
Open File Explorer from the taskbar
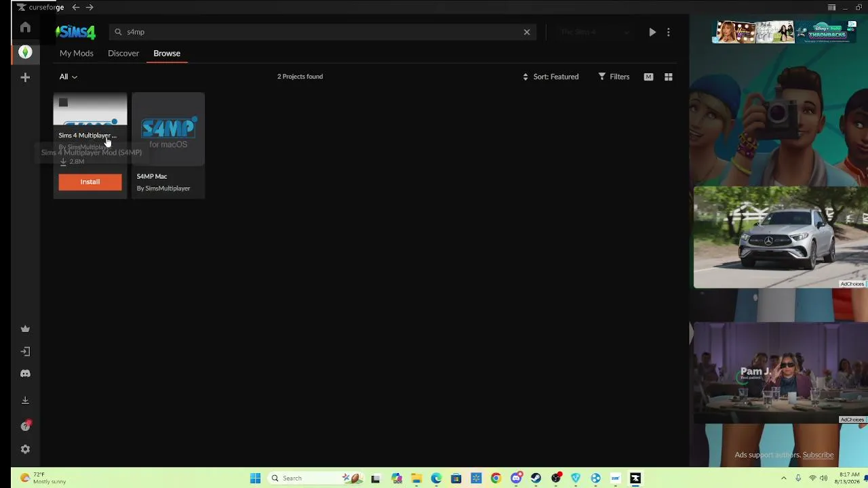click(416, 479)
